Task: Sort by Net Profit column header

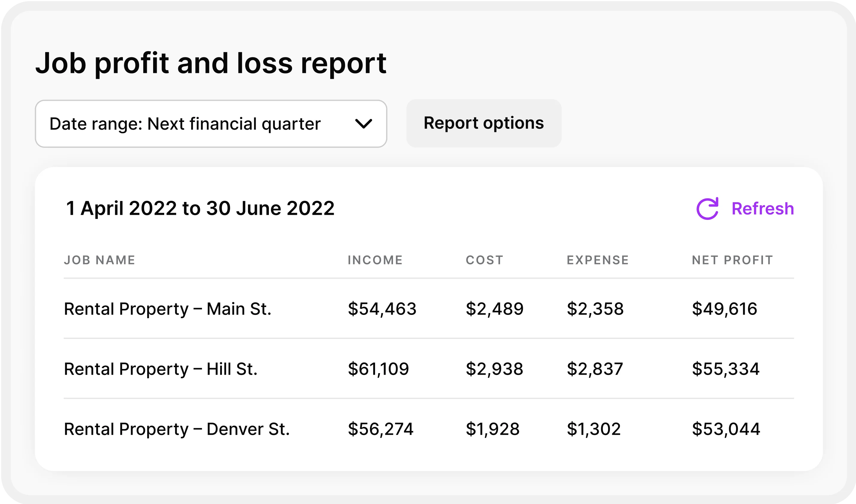Action: coord(732,260)
